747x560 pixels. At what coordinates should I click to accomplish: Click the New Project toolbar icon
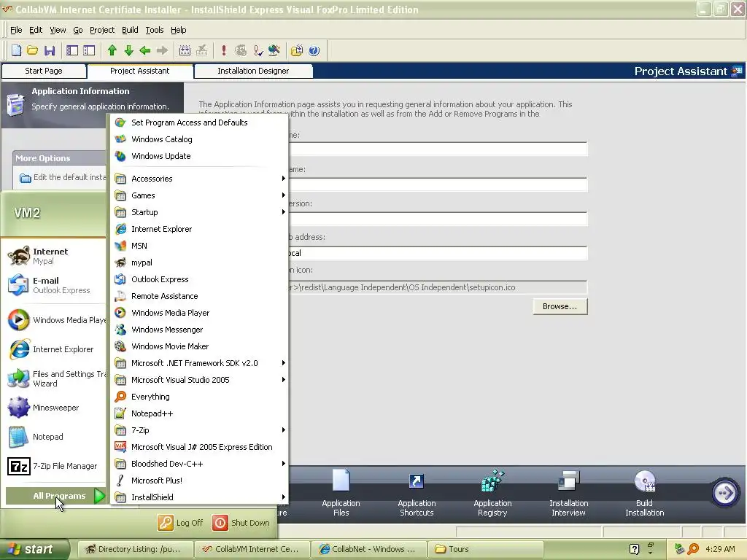tap(16, 50)
